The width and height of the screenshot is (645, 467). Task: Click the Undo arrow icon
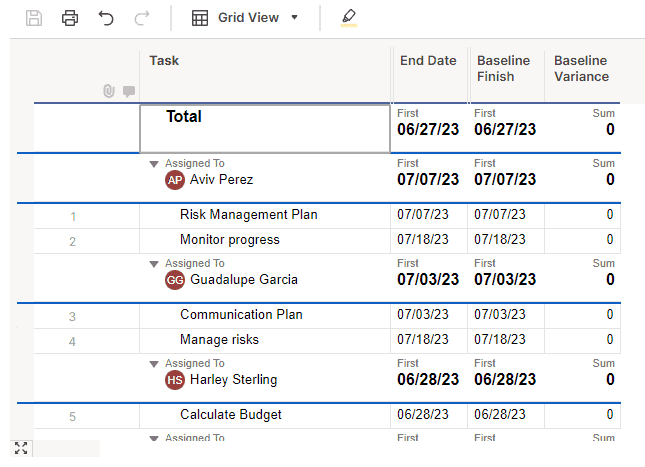[x=106, y=18]
